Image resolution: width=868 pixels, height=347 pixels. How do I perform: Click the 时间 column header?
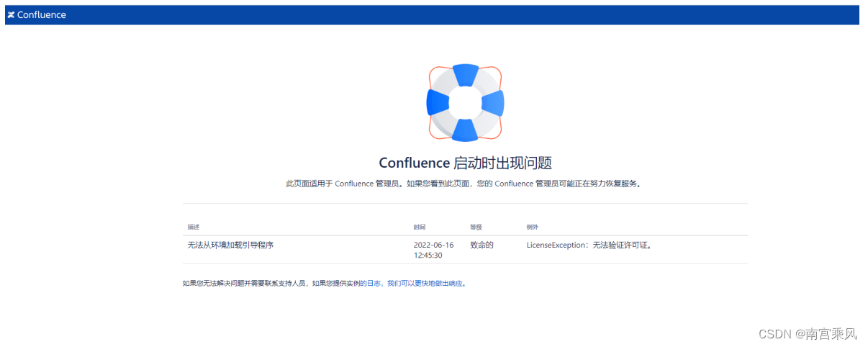point(420,227)
